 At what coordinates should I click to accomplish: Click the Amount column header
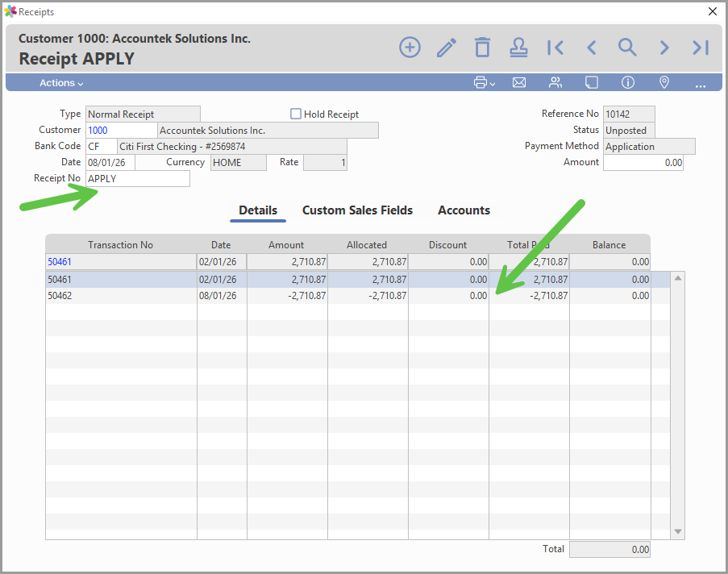tap(286, 245)
